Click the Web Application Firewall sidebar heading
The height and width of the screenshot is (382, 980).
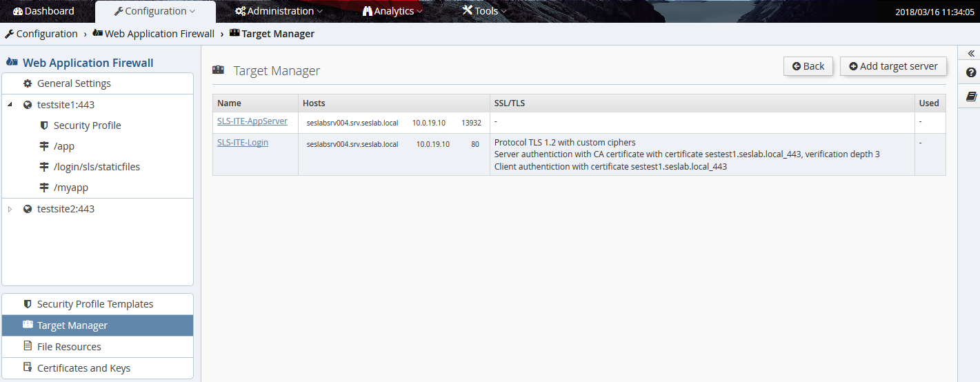click(88, 63)
